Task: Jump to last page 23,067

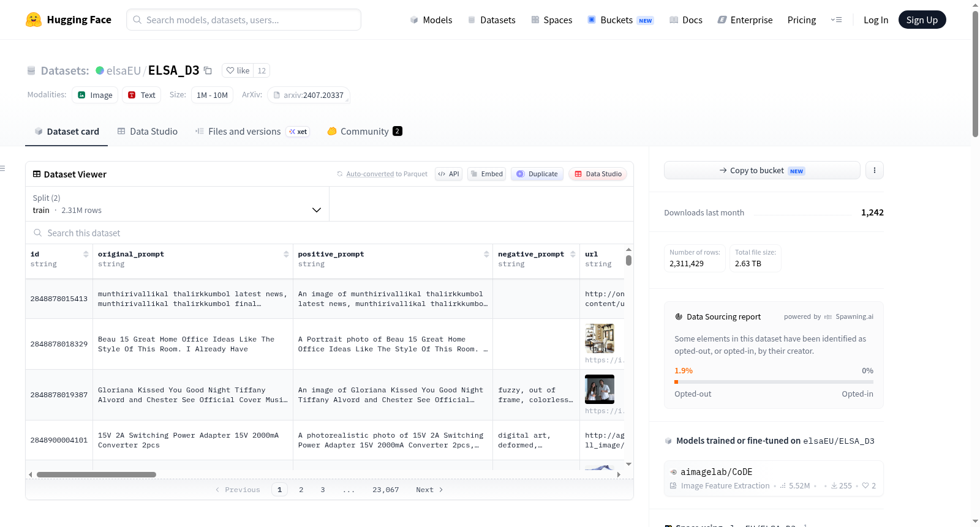Action: tap(385, 490)
